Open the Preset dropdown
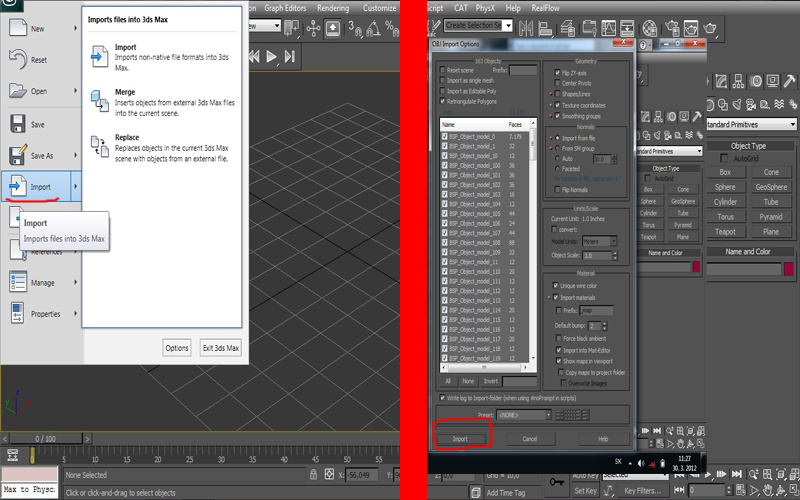The image size is (800, 500). point(548,415)
